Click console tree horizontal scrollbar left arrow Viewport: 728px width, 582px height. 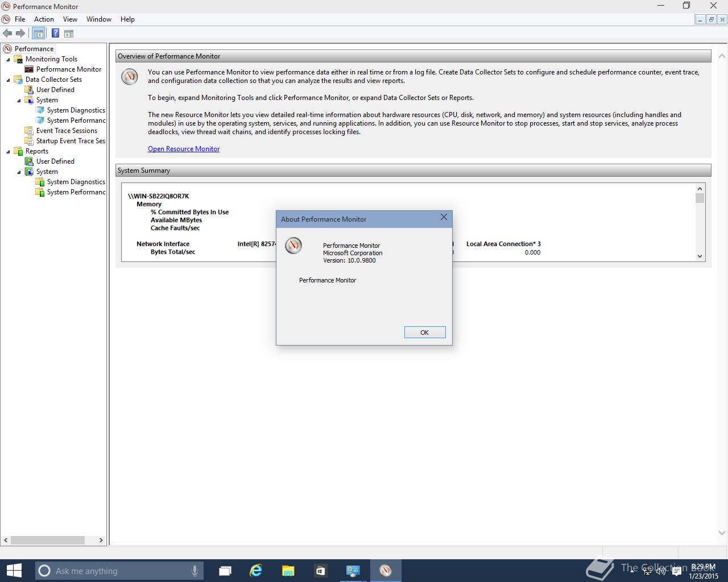coord(6,541)
